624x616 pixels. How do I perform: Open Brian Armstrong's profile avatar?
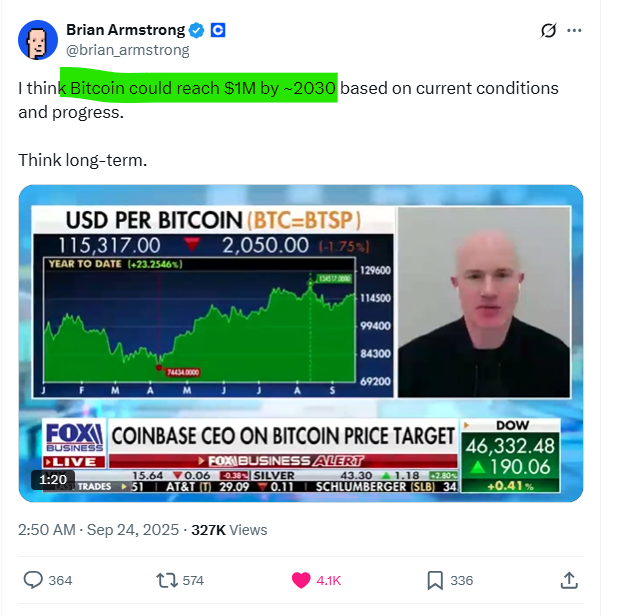pyautogui.click(x=38, y=40)
